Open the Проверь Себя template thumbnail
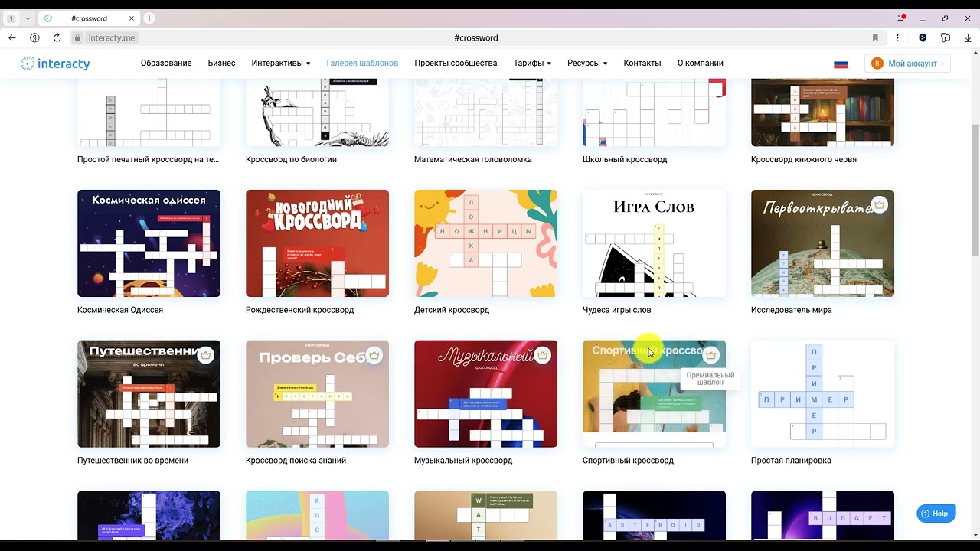 (317, 394)
